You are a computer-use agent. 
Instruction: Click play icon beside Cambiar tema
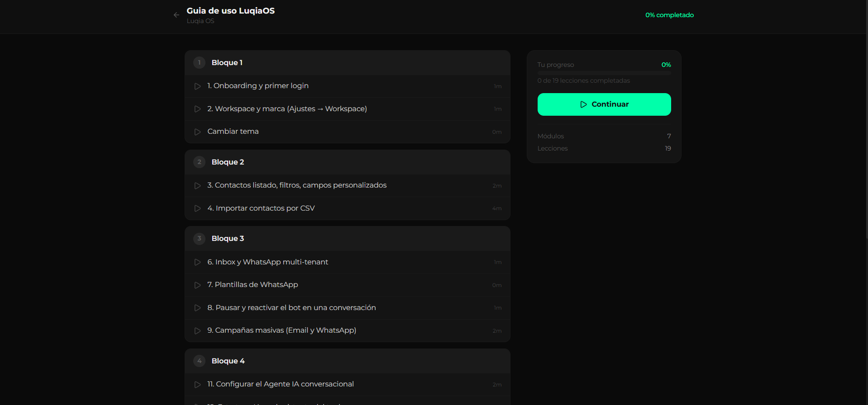pos(197,132)
